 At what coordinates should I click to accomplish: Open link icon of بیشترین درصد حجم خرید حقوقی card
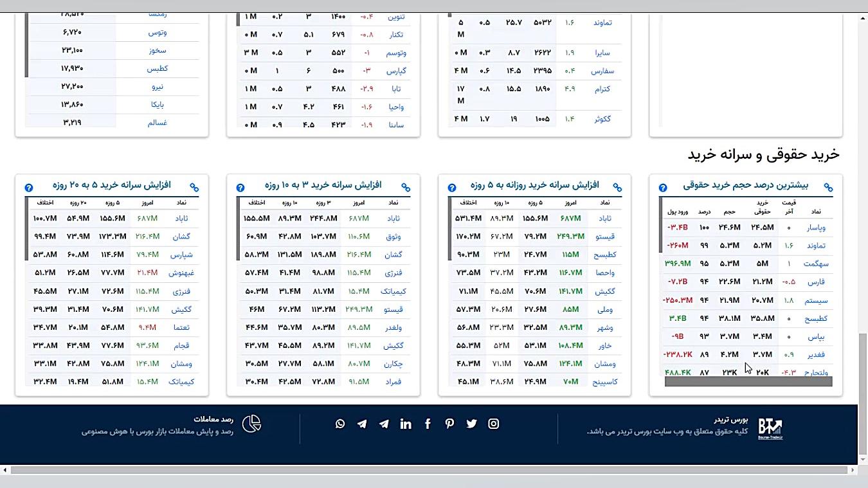(828, 188)
